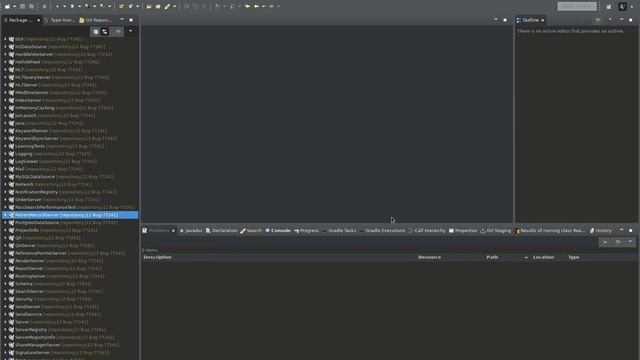This screenshot has width=640, height=360.
Task: Close the Outline view tab
Action: 542,20
